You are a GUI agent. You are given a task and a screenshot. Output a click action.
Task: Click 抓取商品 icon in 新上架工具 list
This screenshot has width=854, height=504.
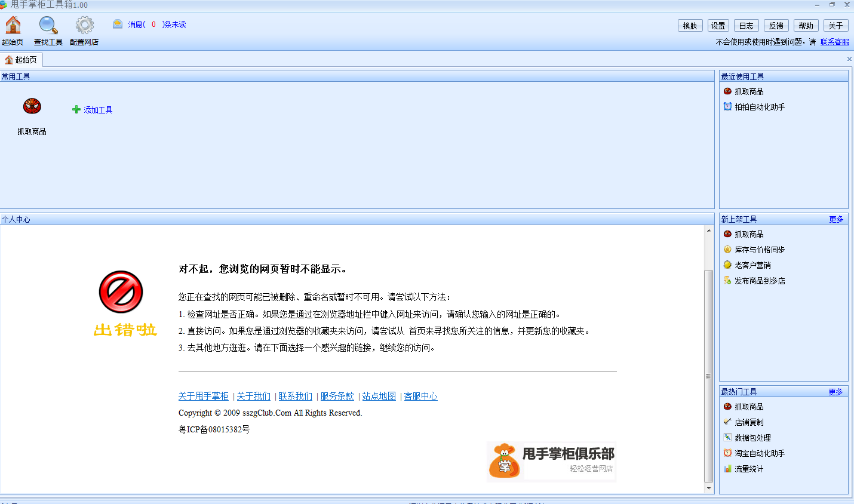(x=727, y=234)
